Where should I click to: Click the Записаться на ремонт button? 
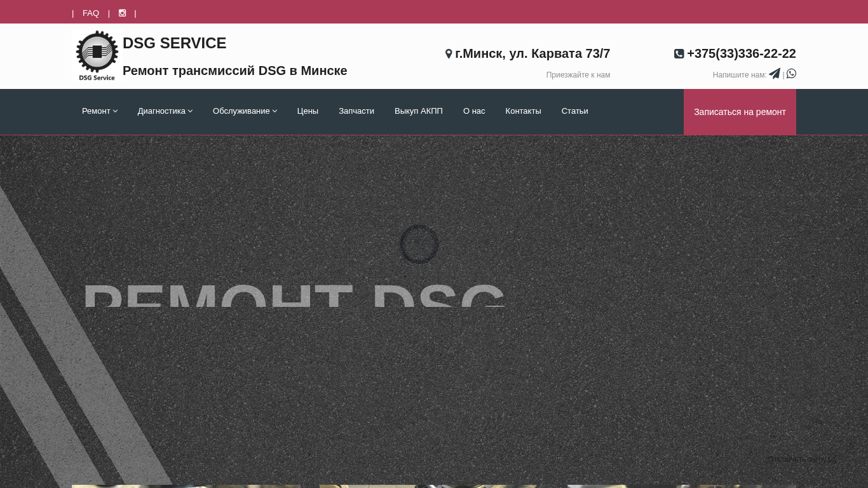[740, 112]
